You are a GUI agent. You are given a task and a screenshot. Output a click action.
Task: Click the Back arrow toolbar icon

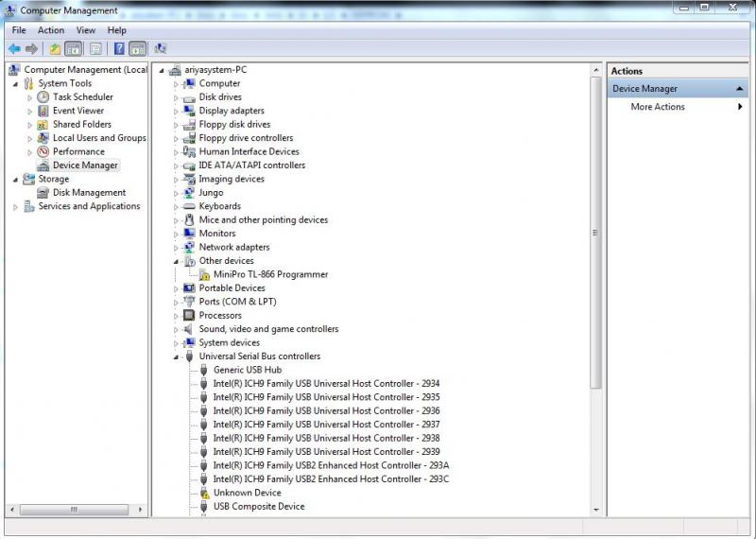click(x=14, y=49)
